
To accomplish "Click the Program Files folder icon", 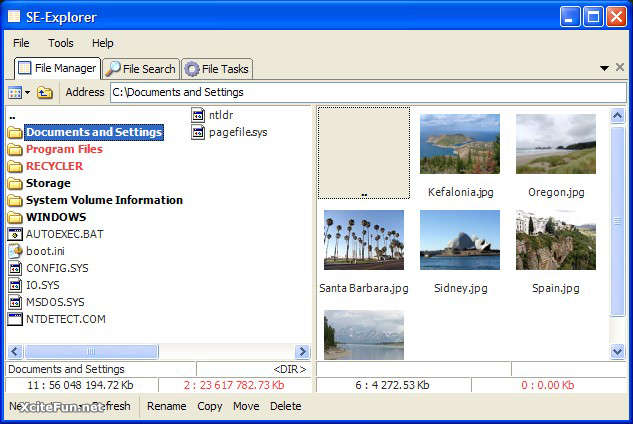I will [x=15, y=149].
